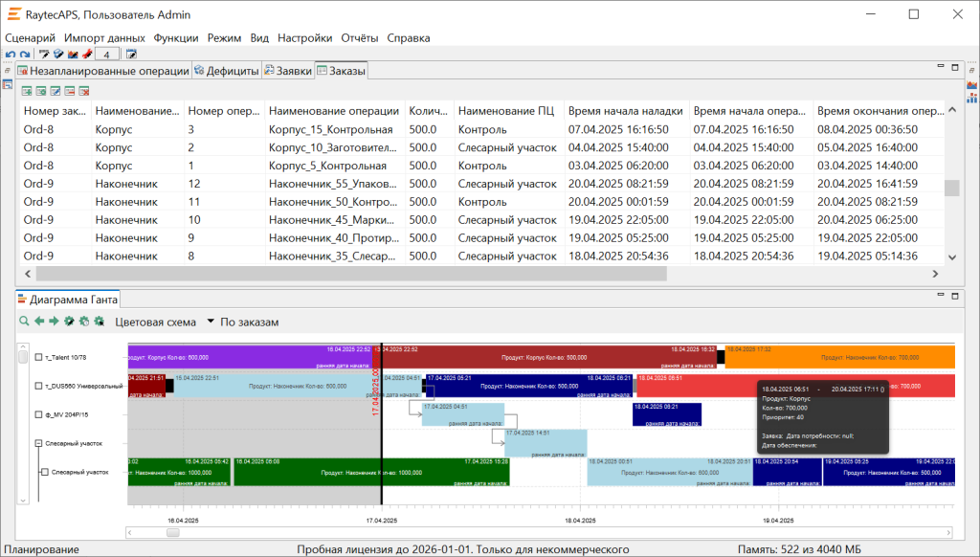Minimize the Диаграмма Ганта panel

click(x=941, y=295)
